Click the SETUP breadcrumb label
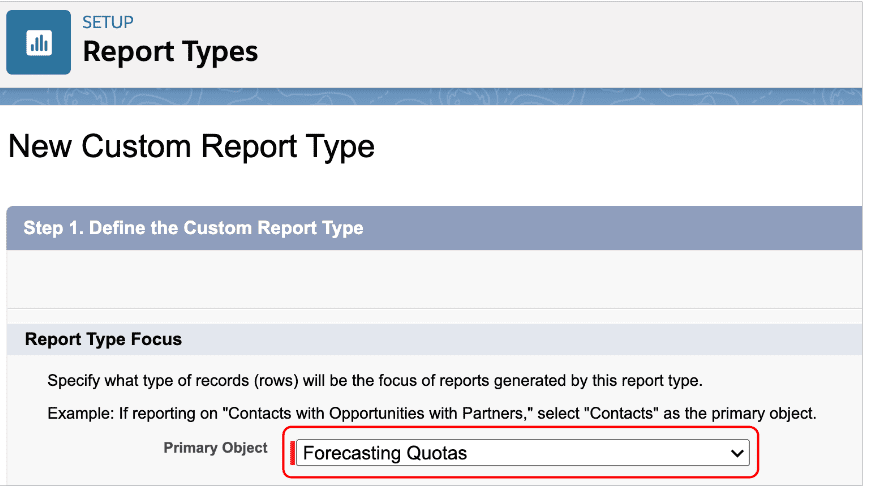 click(x=108, y=22)
